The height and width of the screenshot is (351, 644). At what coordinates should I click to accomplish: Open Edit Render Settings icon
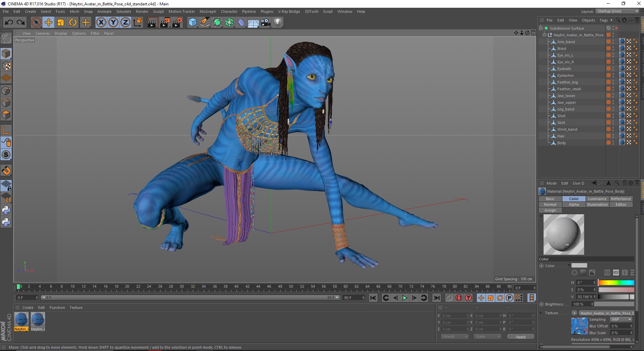pos(177,23)
